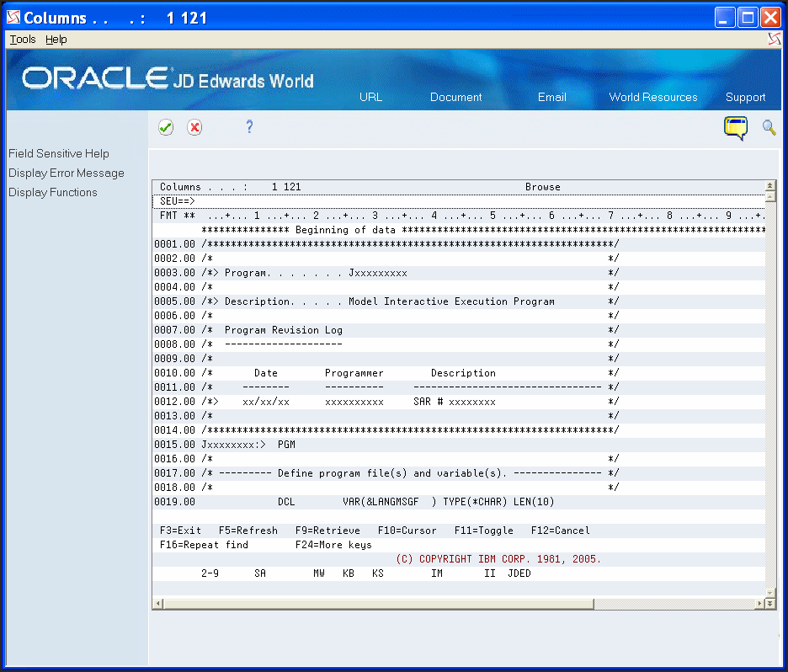This screenshot has width=788, height=672.
Task: Click the status bar MW indicator
Action: (x=319, y=573)
